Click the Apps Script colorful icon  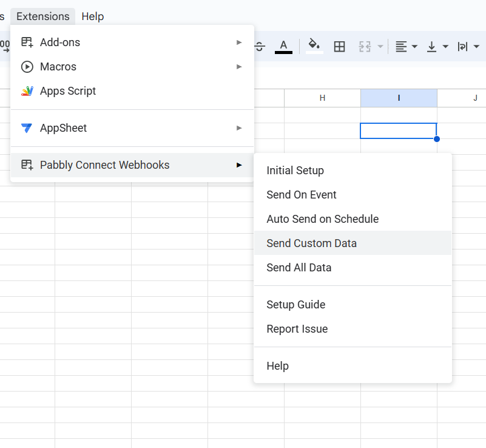(x=27, y=91)
